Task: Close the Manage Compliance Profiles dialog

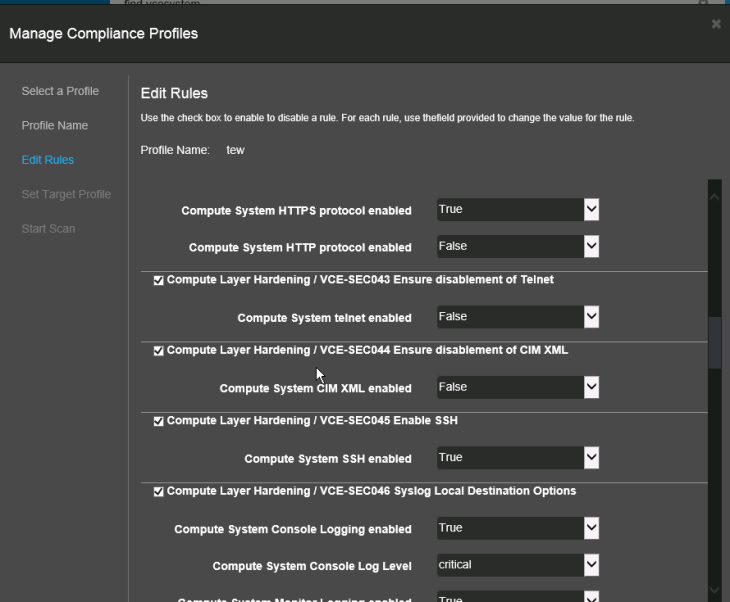Action: pyautogui.click(x=716, y=24)
